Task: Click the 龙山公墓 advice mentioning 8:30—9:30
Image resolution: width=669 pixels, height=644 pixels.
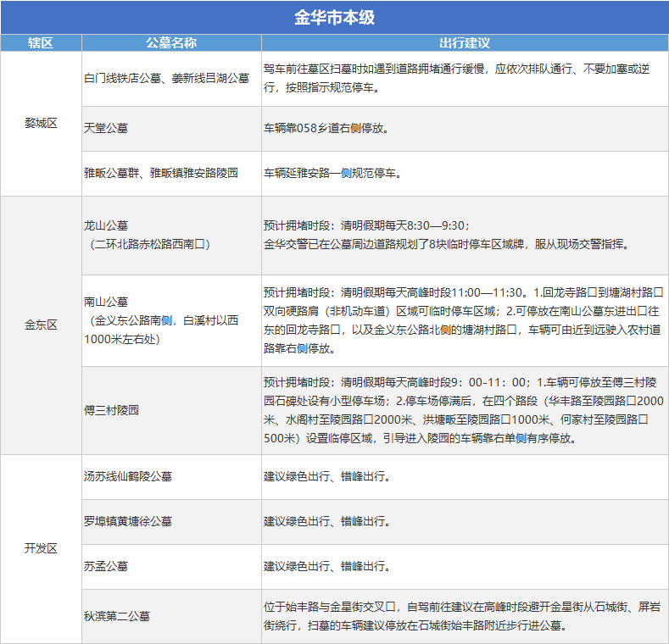Action: click(447, 235)
